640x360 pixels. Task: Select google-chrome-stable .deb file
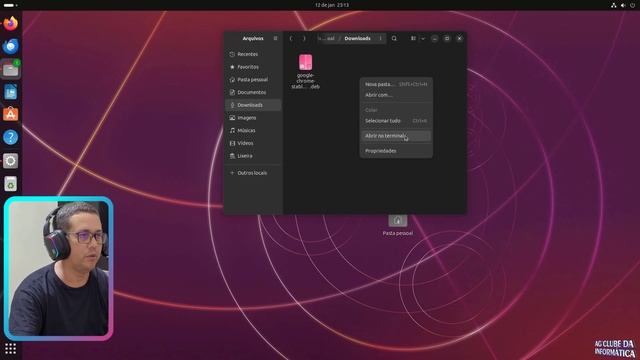point(305,71)
